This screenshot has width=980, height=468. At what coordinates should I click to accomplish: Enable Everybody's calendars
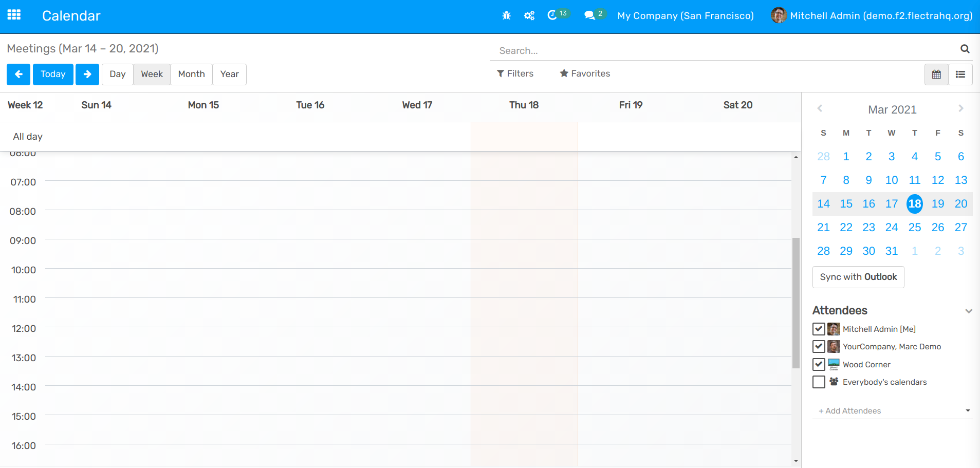tap(820, 382)
